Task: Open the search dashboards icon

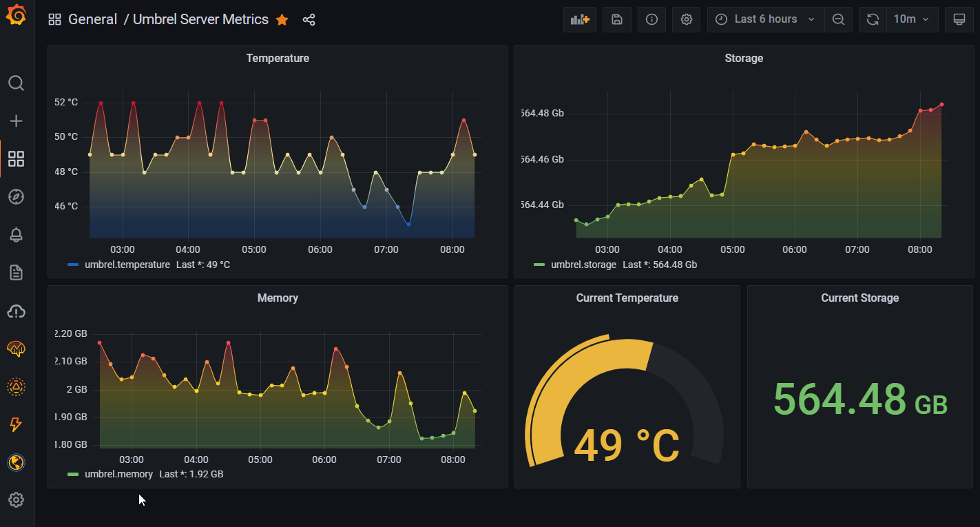Action: (17, 83)
